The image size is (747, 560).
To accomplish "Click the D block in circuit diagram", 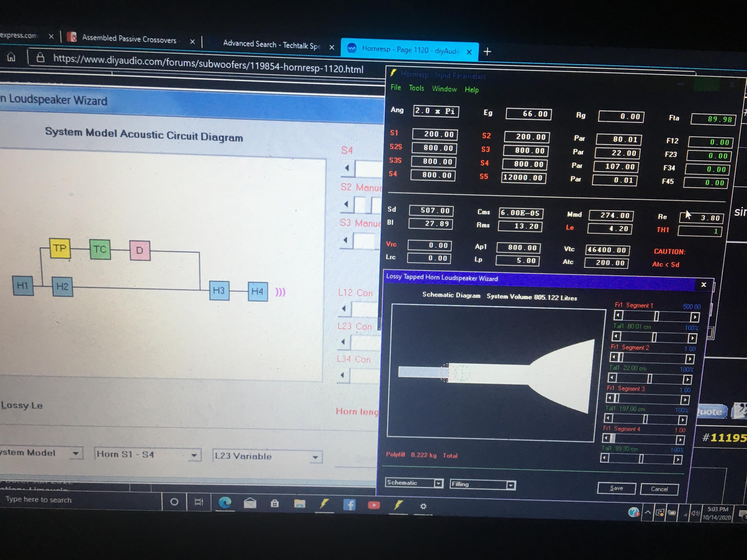I will 140,250.
